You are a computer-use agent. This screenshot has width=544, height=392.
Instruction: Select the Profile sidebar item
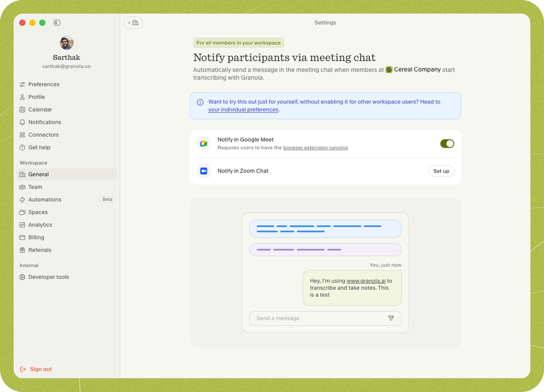(x=66, y=97)
